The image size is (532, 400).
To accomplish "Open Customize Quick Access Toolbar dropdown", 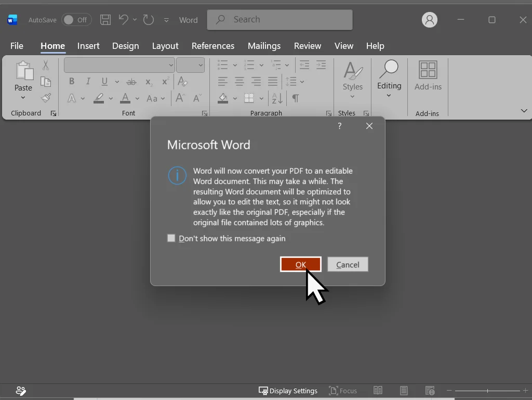I will coord(166,20).
